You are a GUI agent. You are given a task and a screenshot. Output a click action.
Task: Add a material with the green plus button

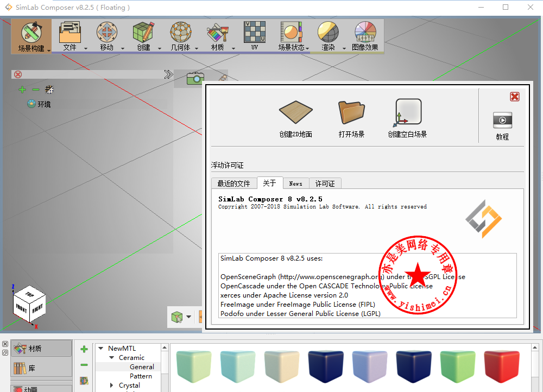84,349
